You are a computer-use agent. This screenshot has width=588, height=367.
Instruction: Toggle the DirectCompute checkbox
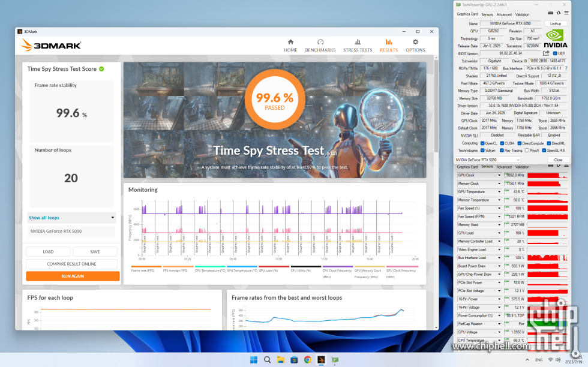point(520,143)
